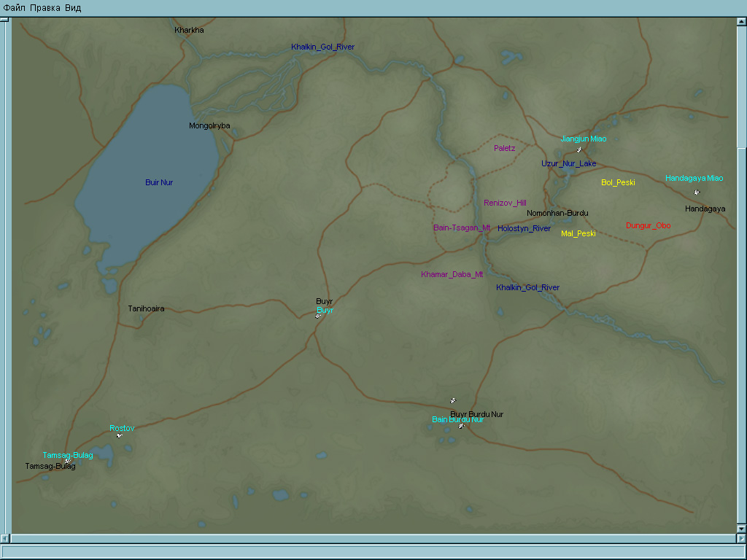Select the airfield icon below cyan Buyr label
Image resolution: width=747 pixels, height=560 pixels.
click(x=318, y=316)
